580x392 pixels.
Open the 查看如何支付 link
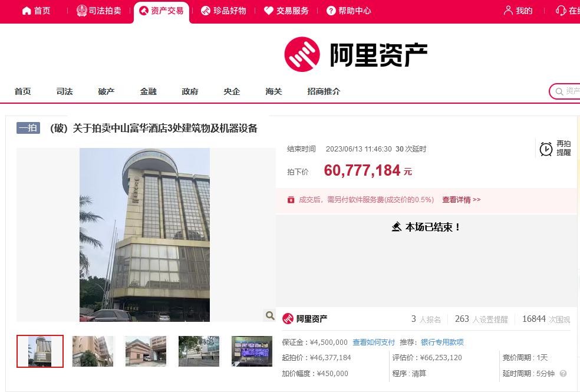pos(374,342)
